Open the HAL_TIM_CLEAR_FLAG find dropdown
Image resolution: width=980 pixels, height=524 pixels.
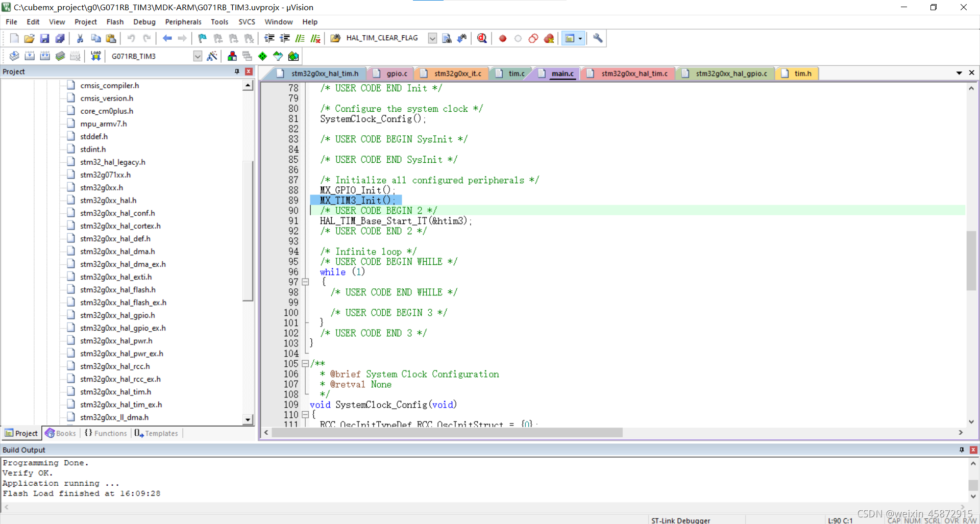pyautogui.click(x=432, y=38)
